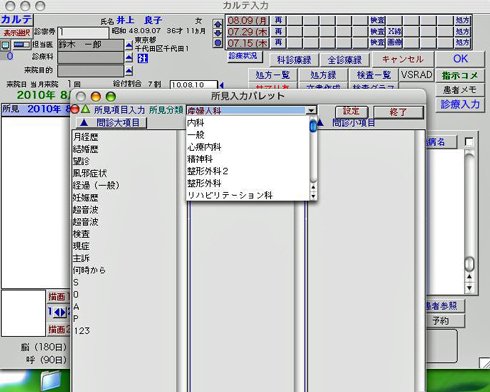
Task: Click the blue triangle next to 問診大項目
Action: pos(84,123)
